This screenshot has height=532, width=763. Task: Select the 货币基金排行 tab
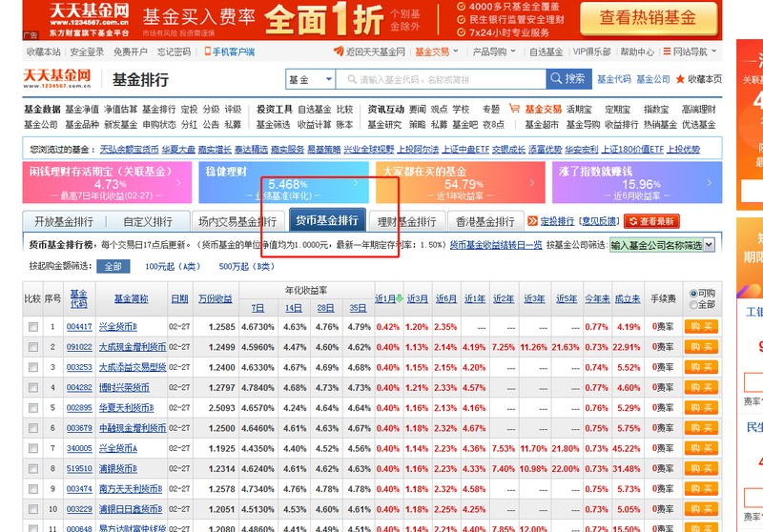coord(327,220)
